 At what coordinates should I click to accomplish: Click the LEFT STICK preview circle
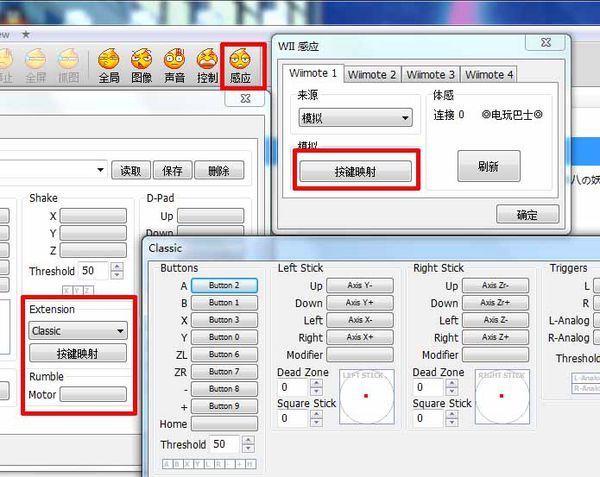click(367, 396)
